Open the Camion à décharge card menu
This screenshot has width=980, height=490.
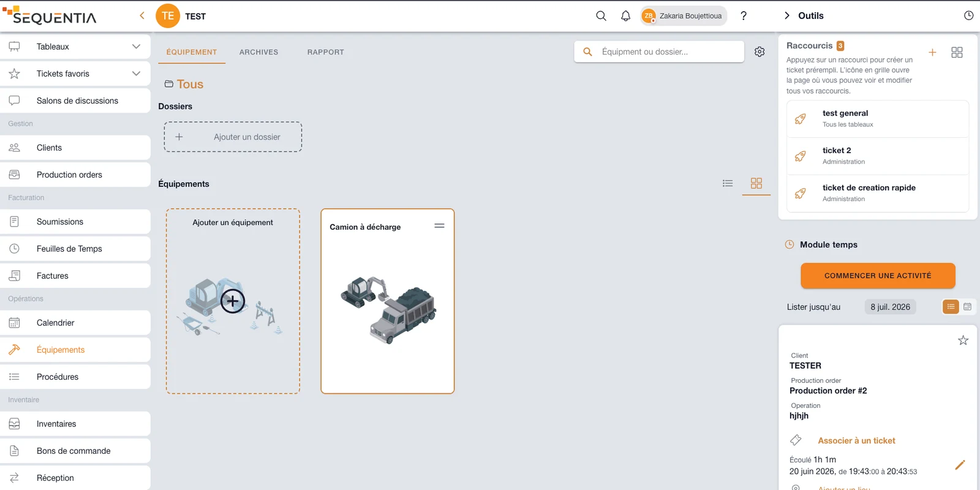(x=439, y=226)
